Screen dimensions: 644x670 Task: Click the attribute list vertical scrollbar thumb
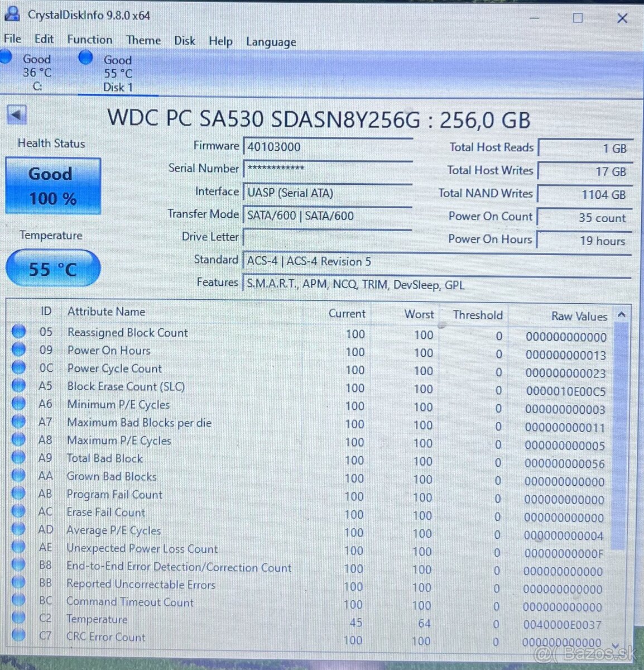pyautogui.click(x=621, y=435)
